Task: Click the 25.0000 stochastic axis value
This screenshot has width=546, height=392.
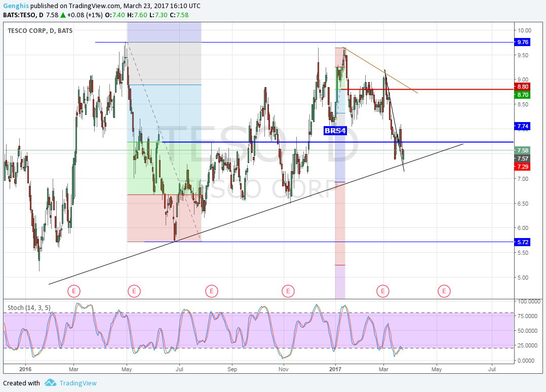Action: click(528, 345)
